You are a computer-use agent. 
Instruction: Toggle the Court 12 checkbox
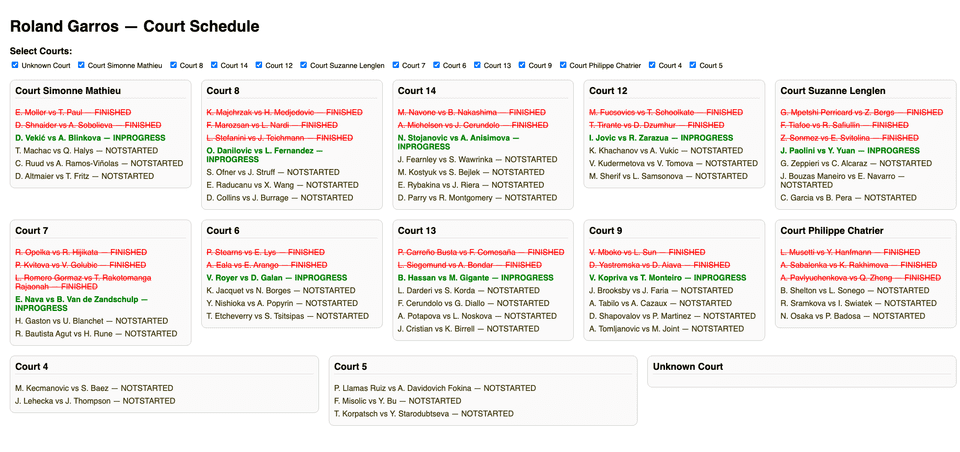coord(261,66)
